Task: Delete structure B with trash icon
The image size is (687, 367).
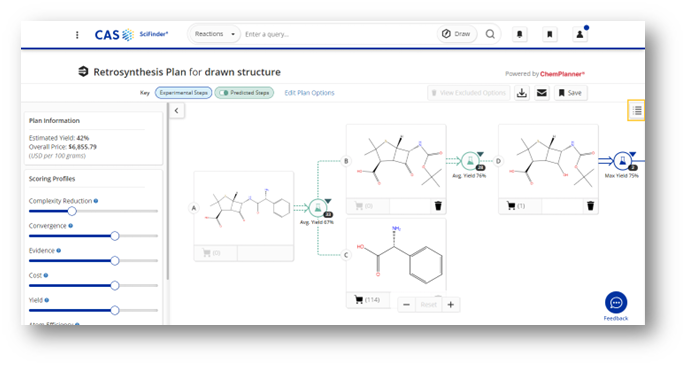Action: coord(438,206)
